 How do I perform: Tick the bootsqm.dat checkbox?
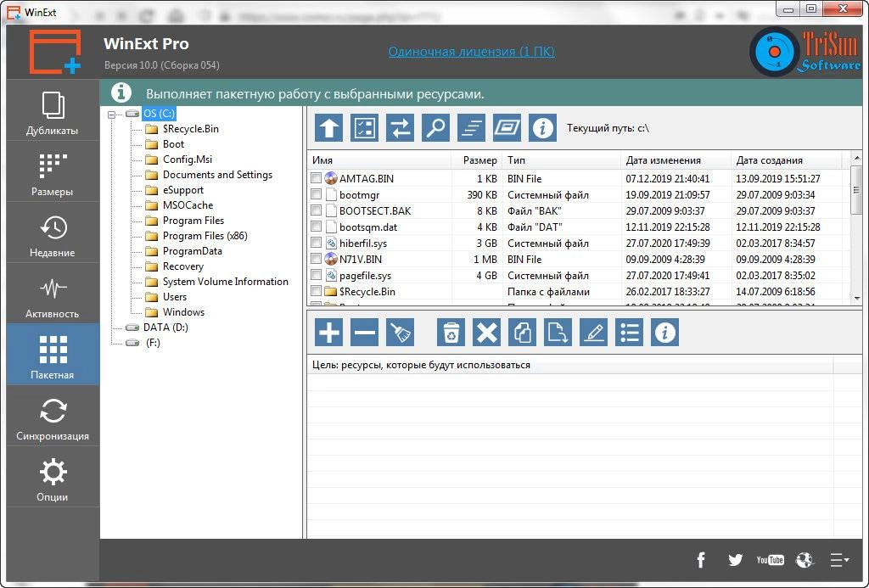316,226
